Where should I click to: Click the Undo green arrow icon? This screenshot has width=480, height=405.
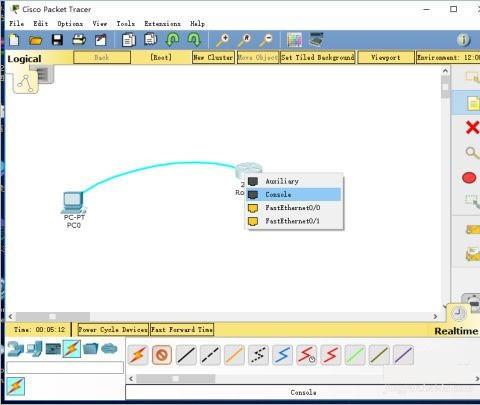172,40
